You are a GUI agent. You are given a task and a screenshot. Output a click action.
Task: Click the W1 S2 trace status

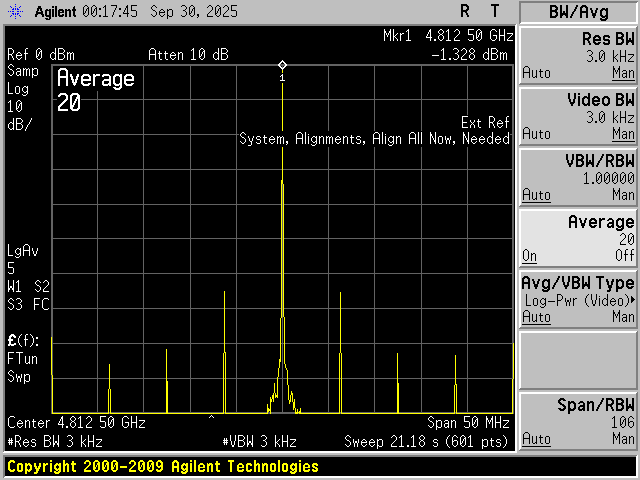click(28, 287)
